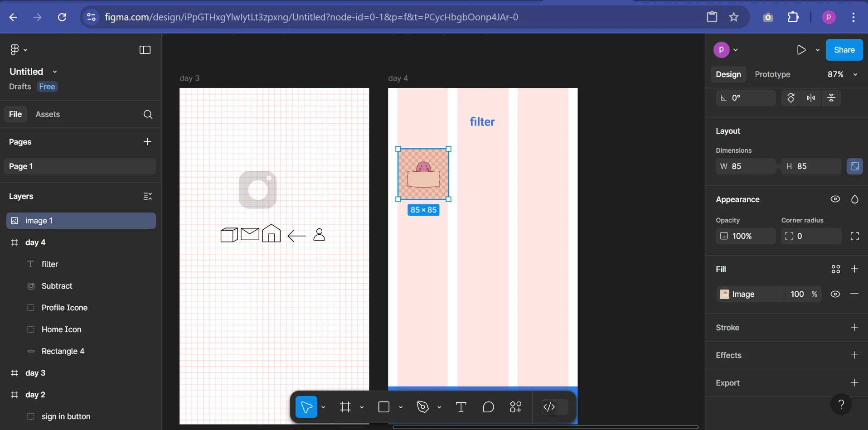Flip vertical icon in design panel
Screen dimensions: 868x430
click(831, 98)
